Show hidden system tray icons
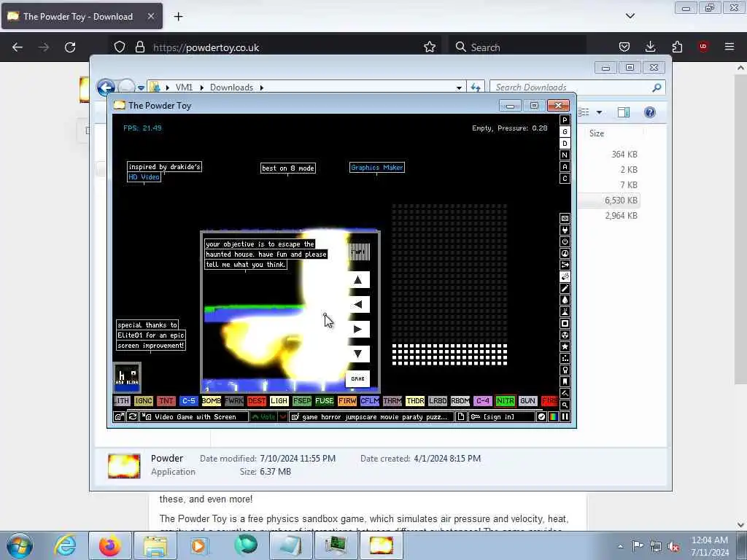The image size is (747, 560). point(620,546)
